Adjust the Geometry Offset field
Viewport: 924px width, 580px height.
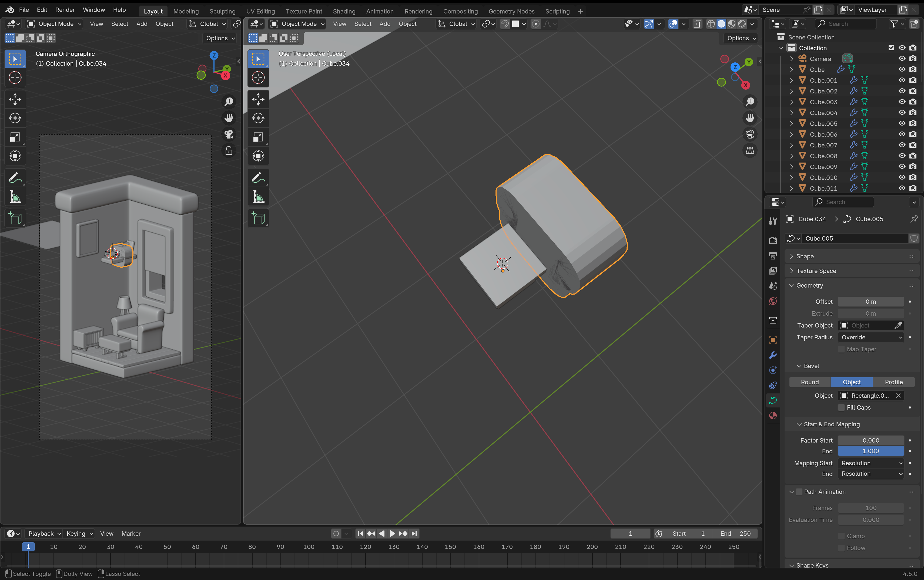coord(871,302)
